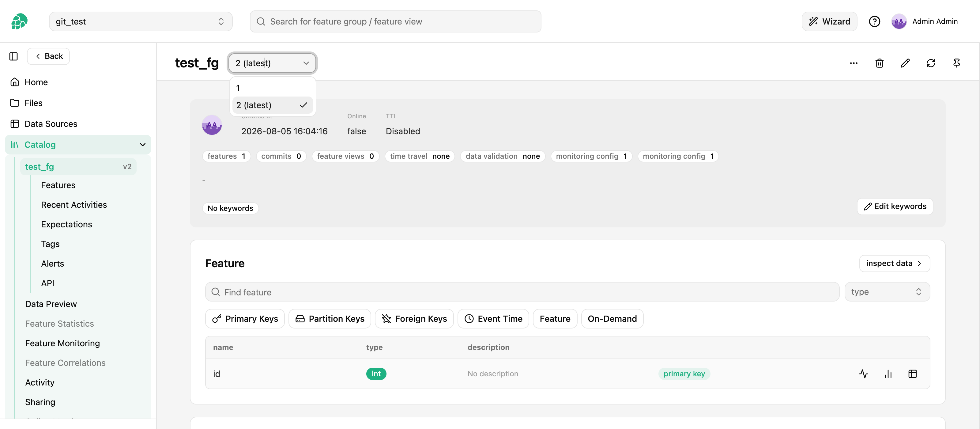
Task: Filter by Foreign Keys
Action: 414,319
